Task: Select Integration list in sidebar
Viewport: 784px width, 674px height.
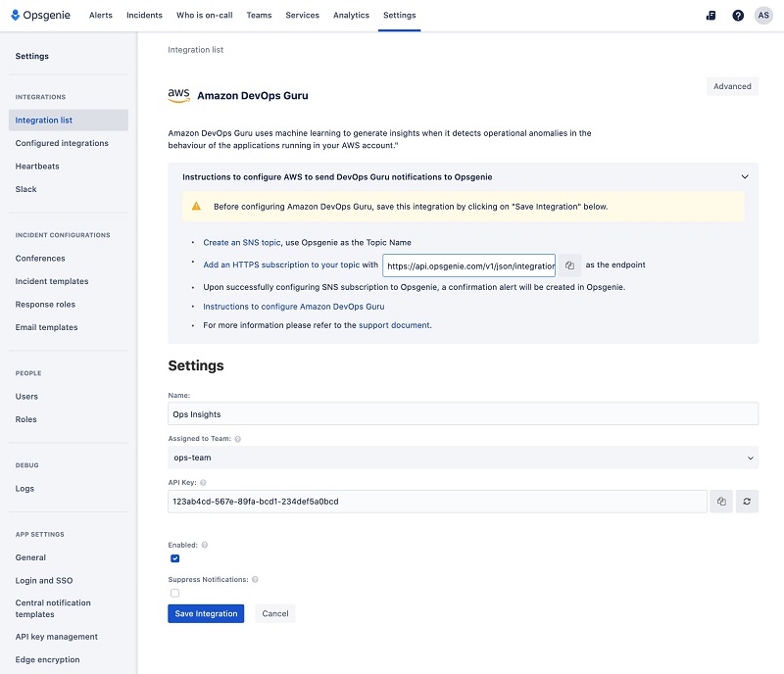Action: click(69, 120)
